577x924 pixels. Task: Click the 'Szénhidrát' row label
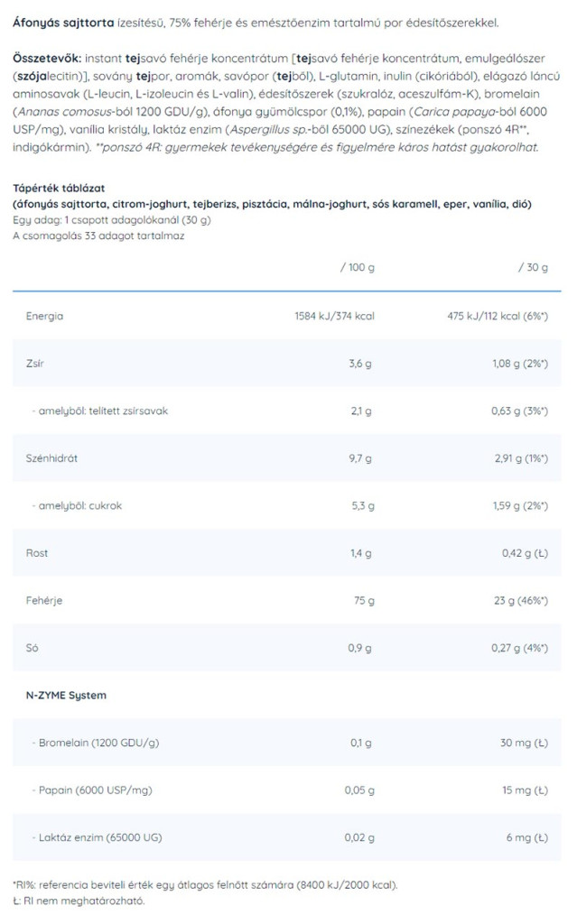coord(52,457)
